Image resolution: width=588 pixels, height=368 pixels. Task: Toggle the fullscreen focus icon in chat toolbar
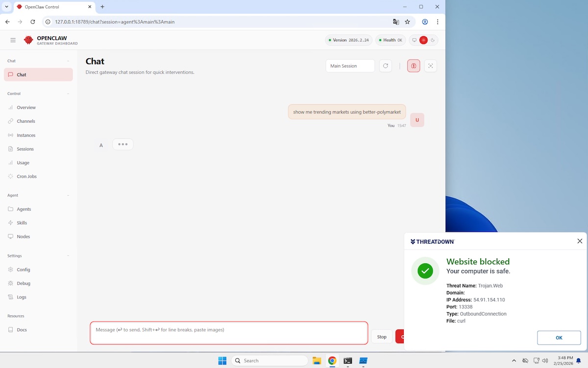430,66
